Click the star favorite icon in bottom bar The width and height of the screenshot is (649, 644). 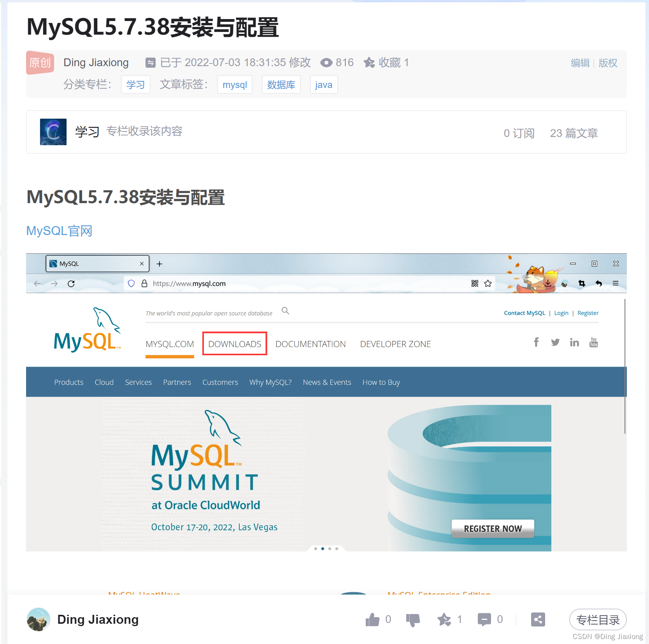[444, 619]
